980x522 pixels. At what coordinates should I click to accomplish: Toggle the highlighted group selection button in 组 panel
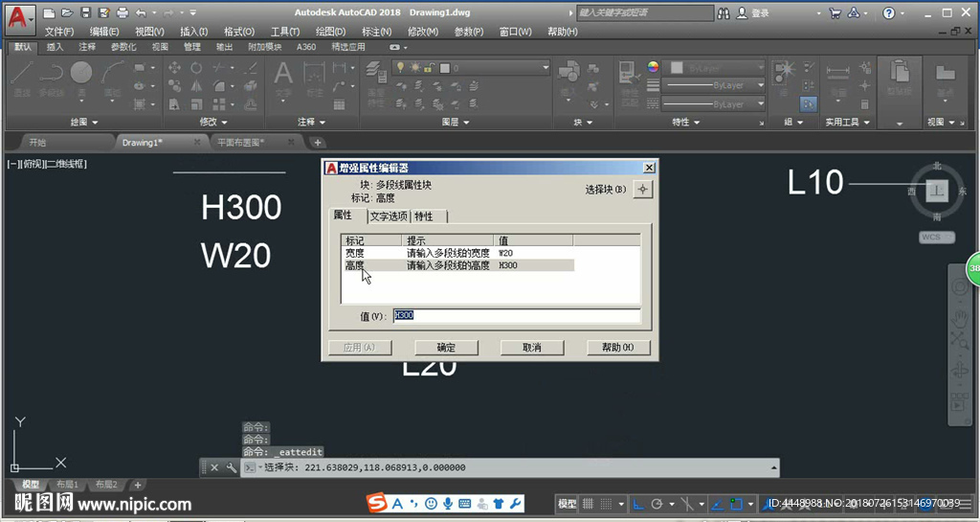[808, 103]
